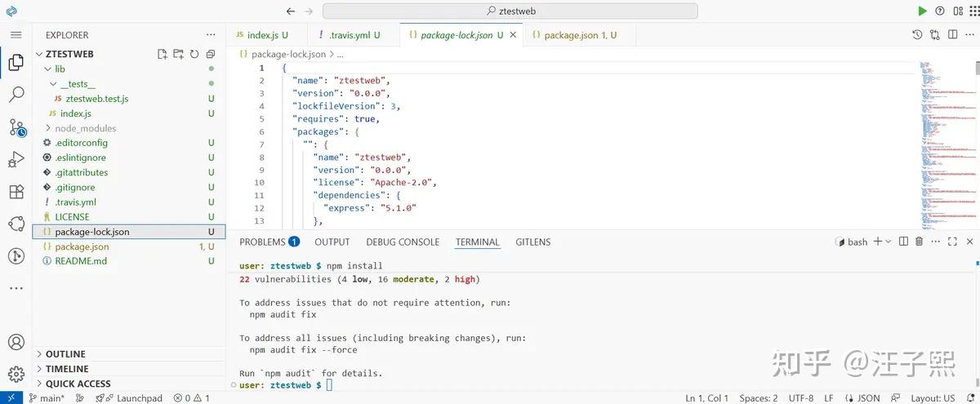The height and width of the screenshot is (404, 980).
Task: Refresh the Explorer file tree
Action: (194, 55)
